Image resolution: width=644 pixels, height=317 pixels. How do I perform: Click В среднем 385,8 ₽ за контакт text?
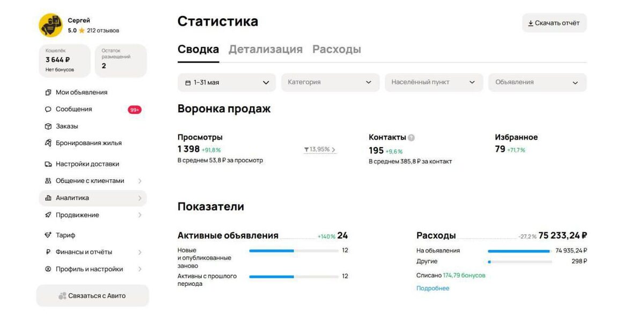[x=410, y=161]
